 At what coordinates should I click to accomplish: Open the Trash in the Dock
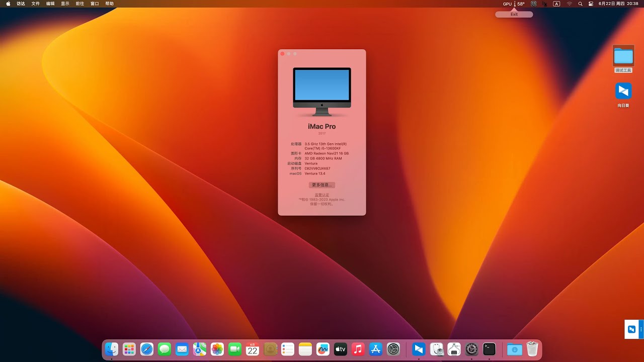[532, 349]
